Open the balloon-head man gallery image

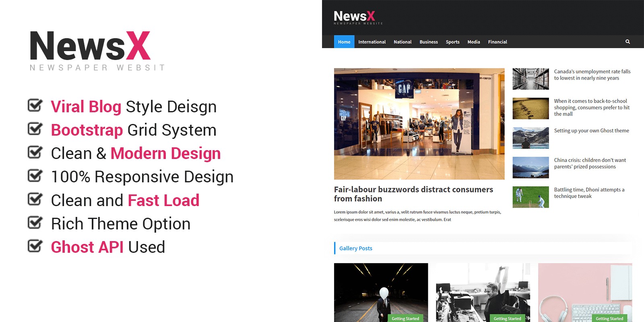pos(381,293)
